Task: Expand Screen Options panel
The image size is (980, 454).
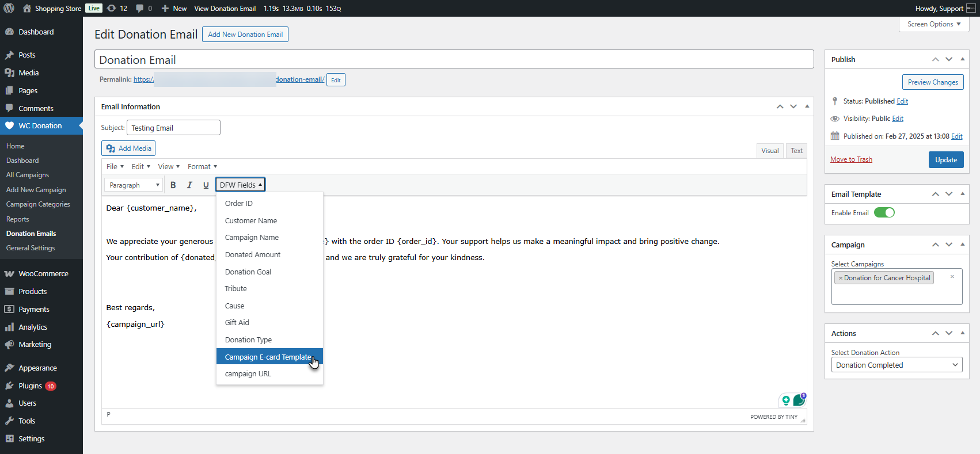Action: point(934,24)
